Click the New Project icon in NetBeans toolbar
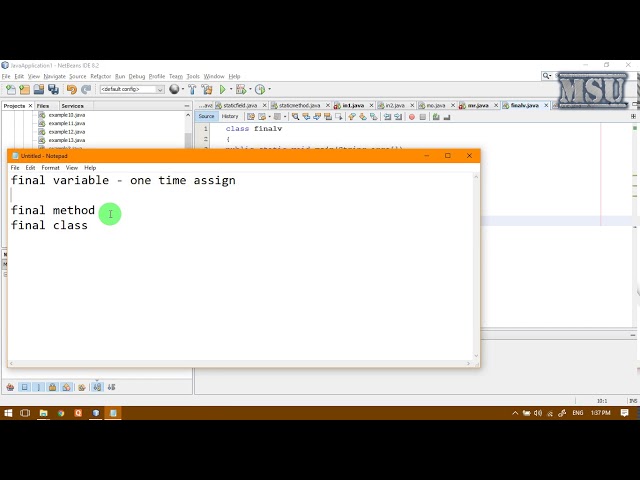 point(24,89)
